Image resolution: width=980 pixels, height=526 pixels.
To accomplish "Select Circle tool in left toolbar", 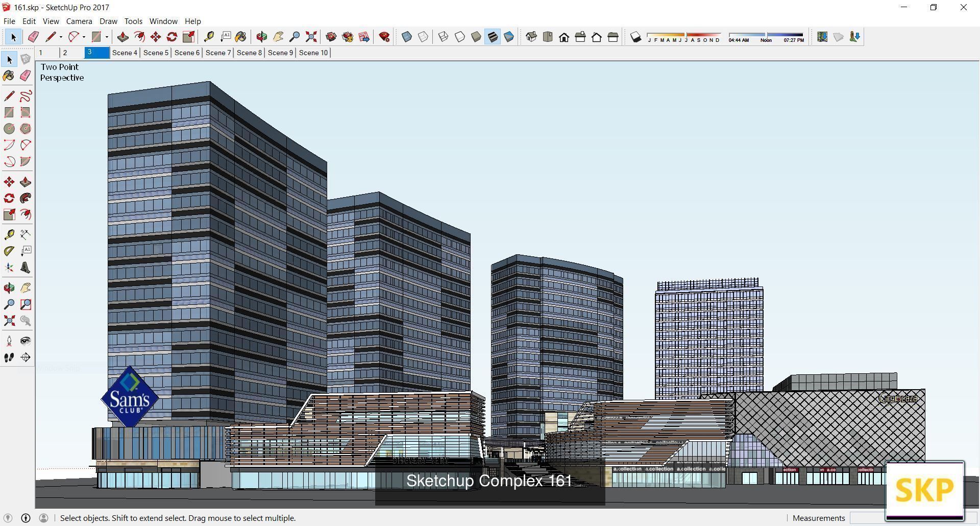I will pos(9,129).
